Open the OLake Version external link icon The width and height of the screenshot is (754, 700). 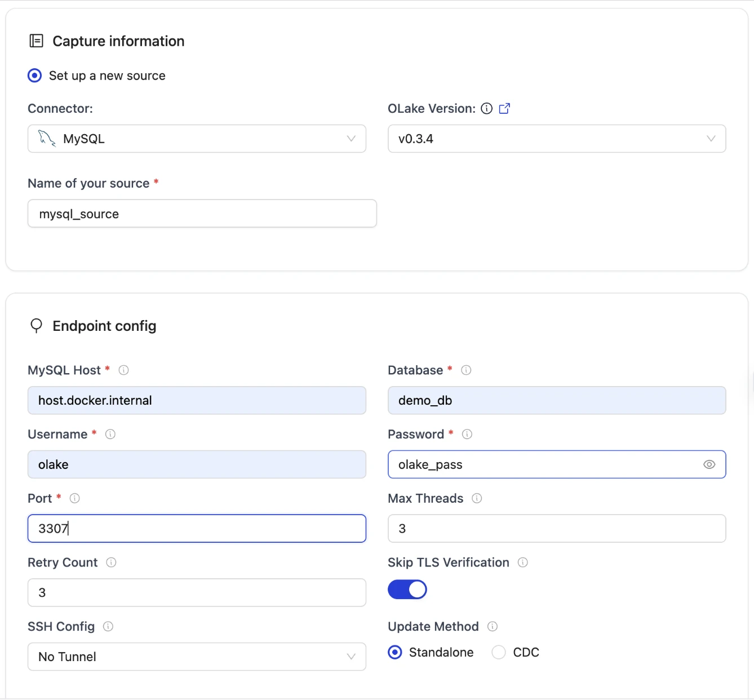click(x=504, y=109)
